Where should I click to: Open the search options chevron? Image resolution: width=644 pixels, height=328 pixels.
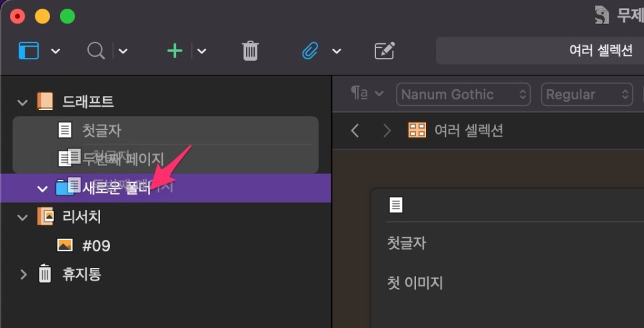coord(123,51)
